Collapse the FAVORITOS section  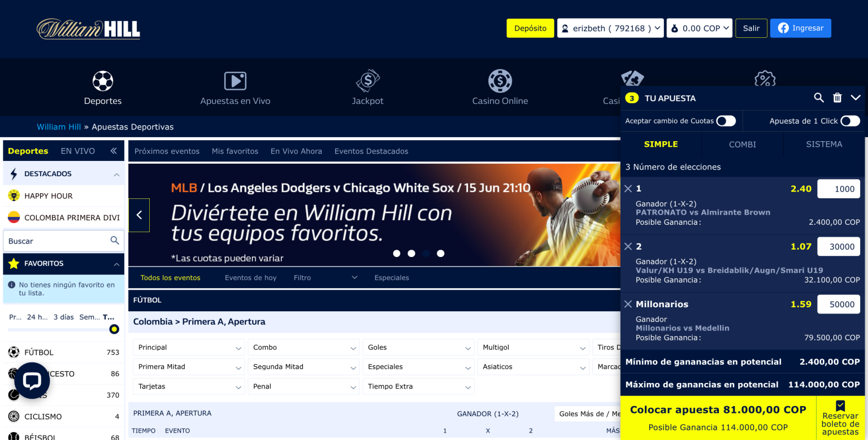pos(116,264)
